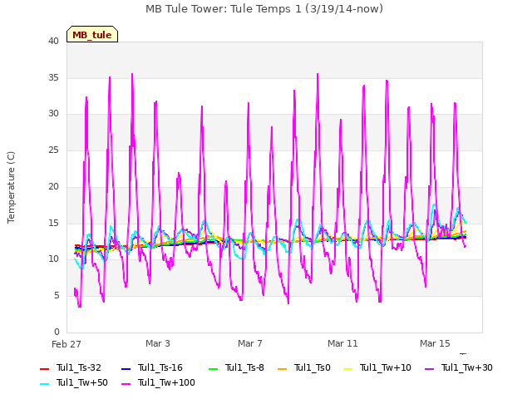Click the 40 y-axis tick label

click(x=53, y=41)
